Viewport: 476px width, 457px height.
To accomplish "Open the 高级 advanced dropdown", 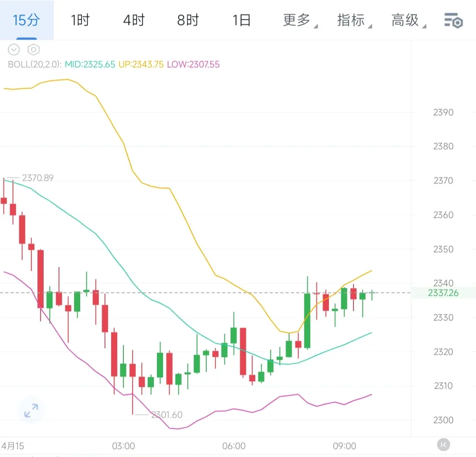I will pyautogui.click(x=408, y=20).
